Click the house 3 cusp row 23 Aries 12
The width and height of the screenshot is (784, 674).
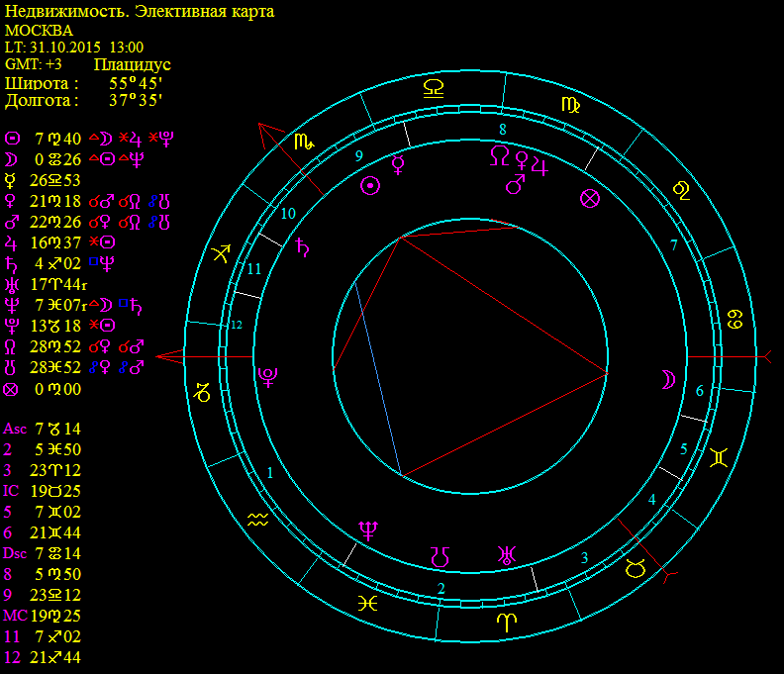[x=42, y=470]
